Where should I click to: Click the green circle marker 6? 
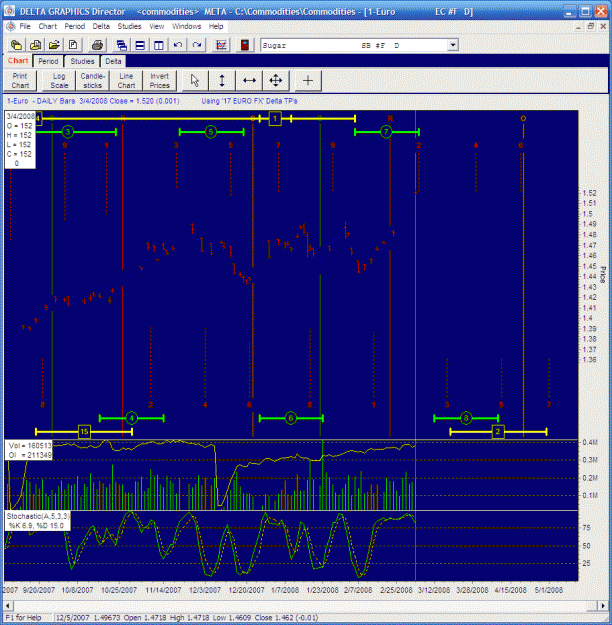(291, 418)
